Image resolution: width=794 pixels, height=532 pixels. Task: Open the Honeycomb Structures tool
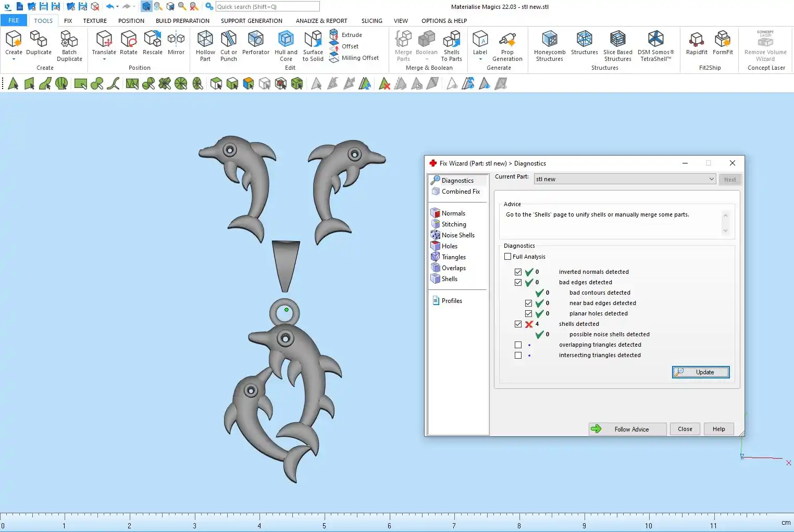coord(549,40)
